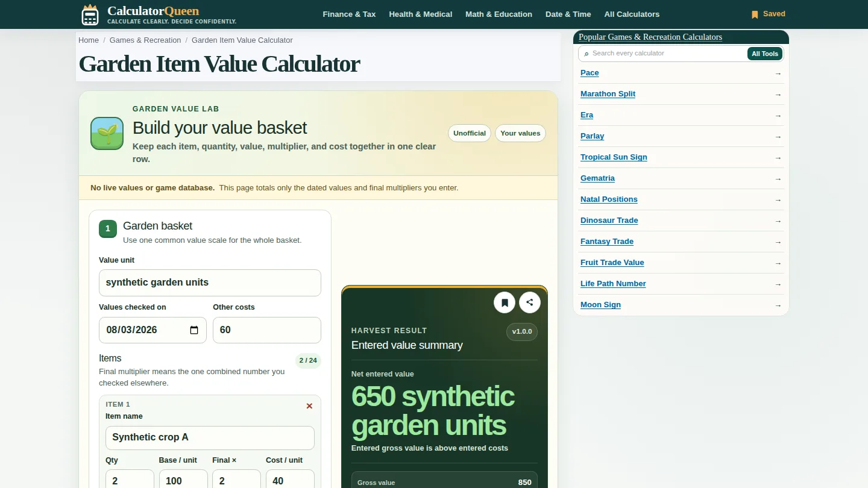The image size is (868, 488).
Task: Open the Math & Education menu
Action: point(498,14)
